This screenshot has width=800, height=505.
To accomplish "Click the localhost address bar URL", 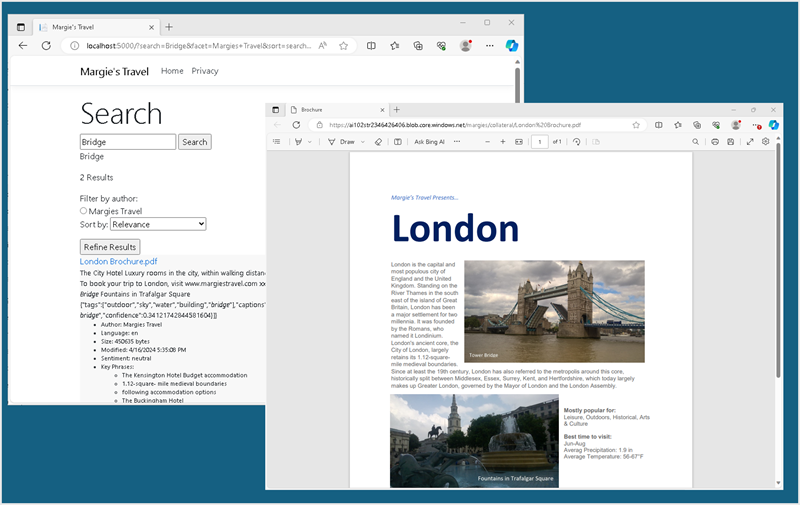I will 198,46.
